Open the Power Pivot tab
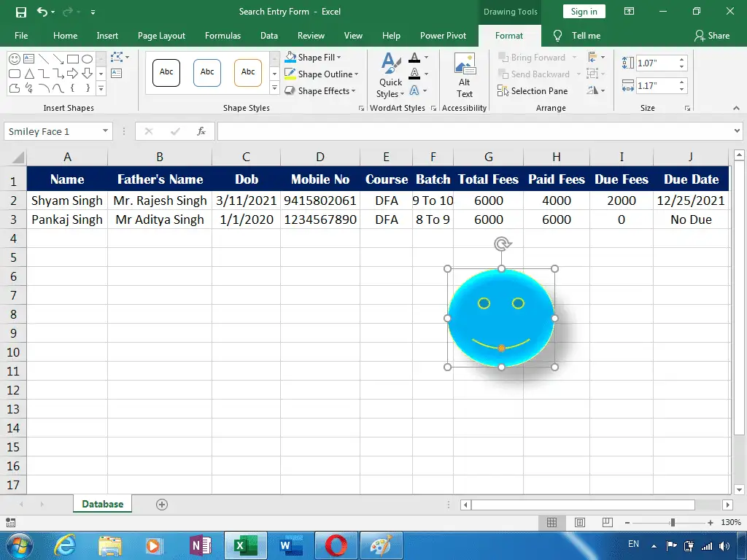This screenshot has height=560, width=747. pyautogui.click(x=443, y=36)
